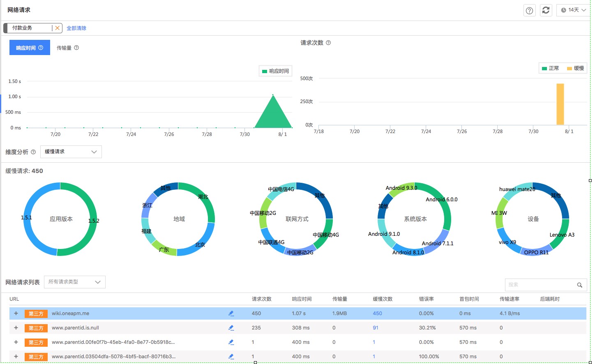The image size is (595, 364).
Task: Click the 1.5.2 segment of 应用版本 donut
Action: click(93, 221)
